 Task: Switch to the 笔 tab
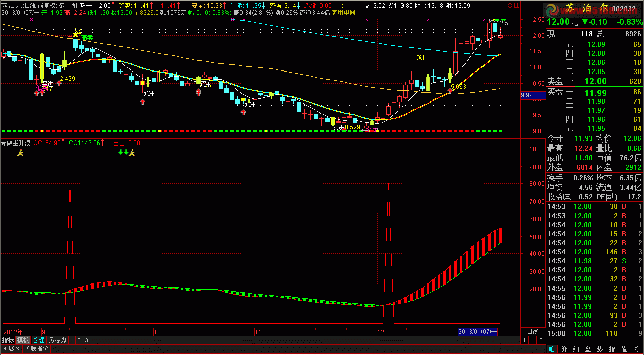pos(551,349)
